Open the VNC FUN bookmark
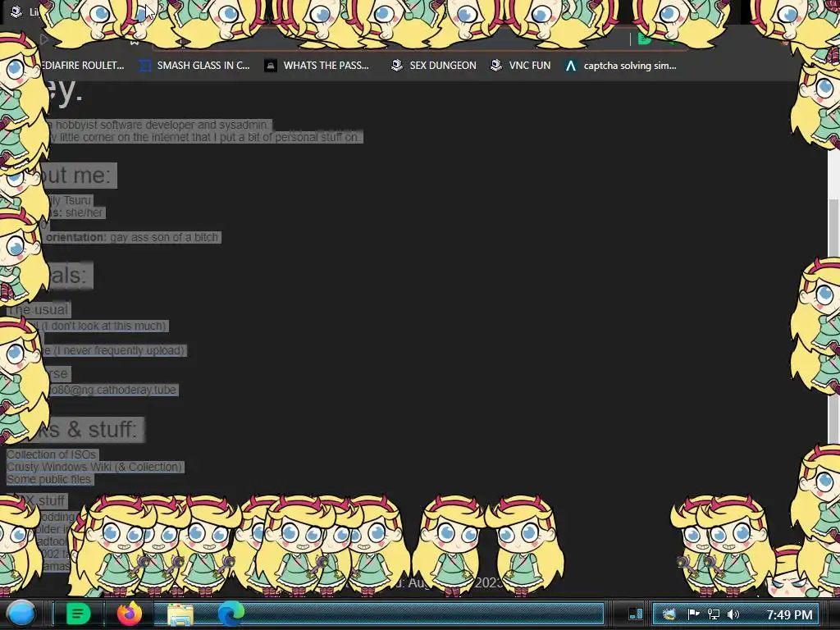 520,66
